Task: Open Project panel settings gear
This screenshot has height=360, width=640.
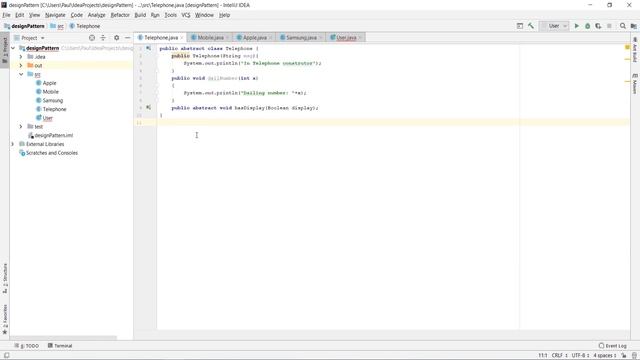Action: tap(116, 38)
